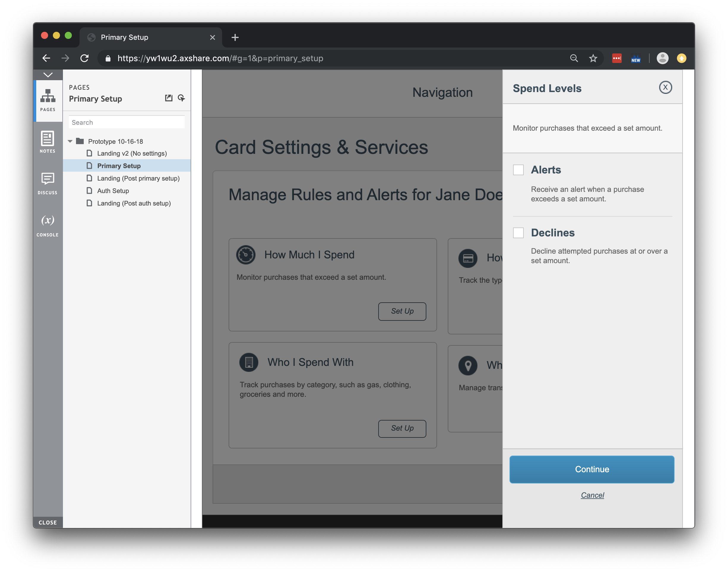Open the user profile avatar
Screen dimensions: 728x572
coord(662,58)
